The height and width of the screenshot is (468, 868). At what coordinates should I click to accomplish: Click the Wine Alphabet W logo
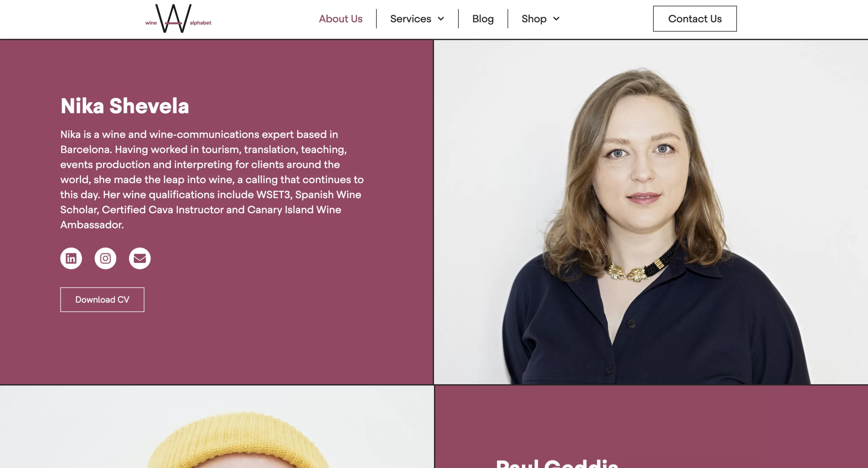[x=174, y=18]
